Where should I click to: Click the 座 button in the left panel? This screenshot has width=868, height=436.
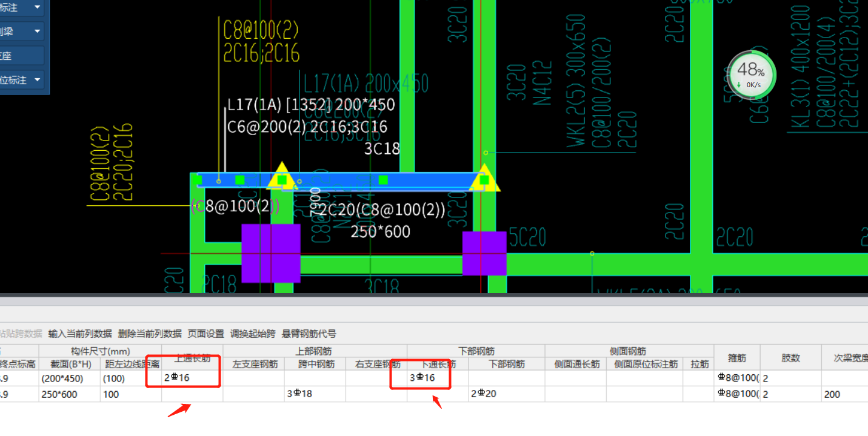pos(22,56)
